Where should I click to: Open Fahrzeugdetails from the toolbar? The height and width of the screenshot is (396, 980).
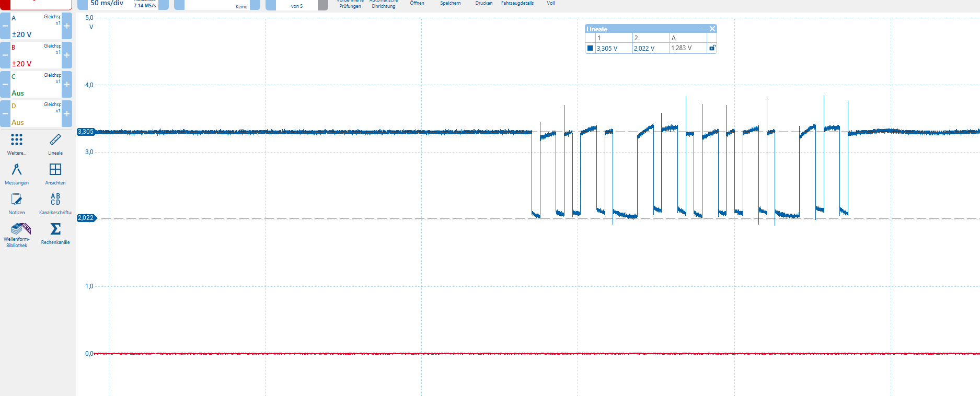coord(517,3)
